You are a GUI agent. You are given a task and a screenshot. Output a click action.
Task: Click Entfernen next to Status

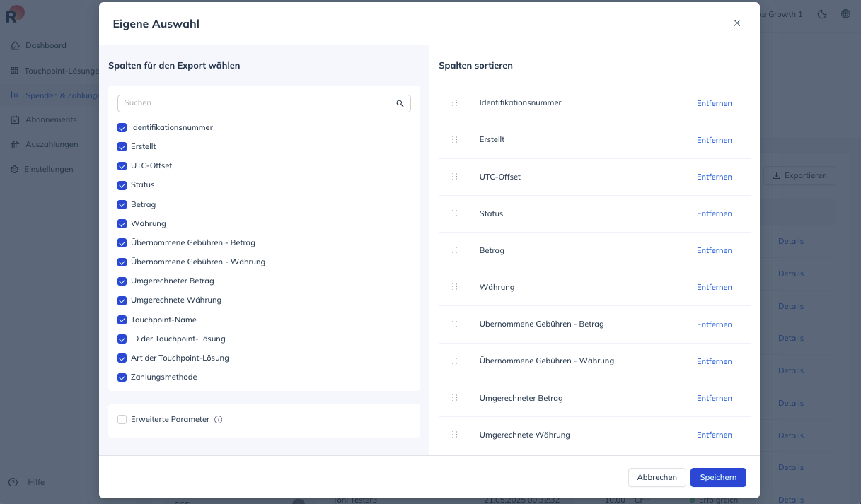point(714,213)
